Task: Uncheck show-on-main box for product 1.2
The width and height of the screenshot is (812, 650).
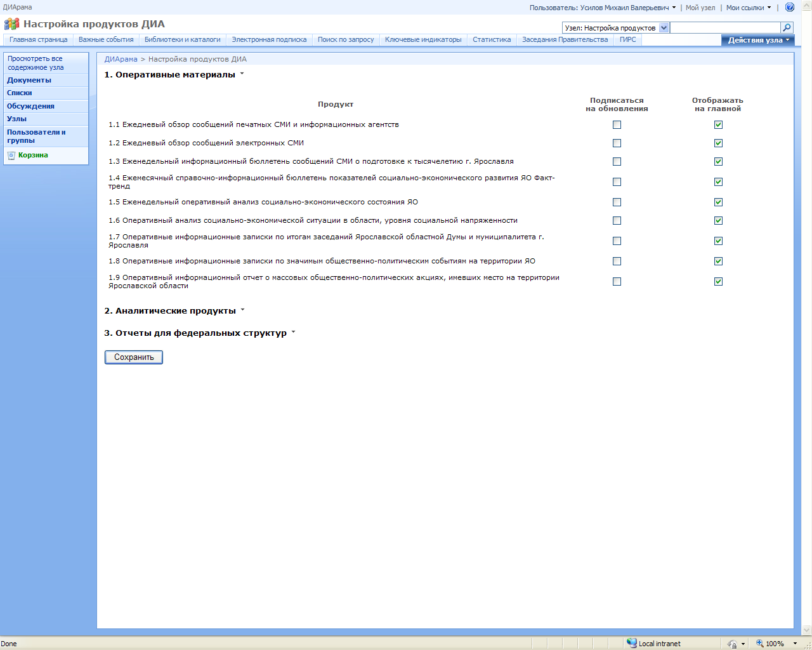Action: [718, 143]
